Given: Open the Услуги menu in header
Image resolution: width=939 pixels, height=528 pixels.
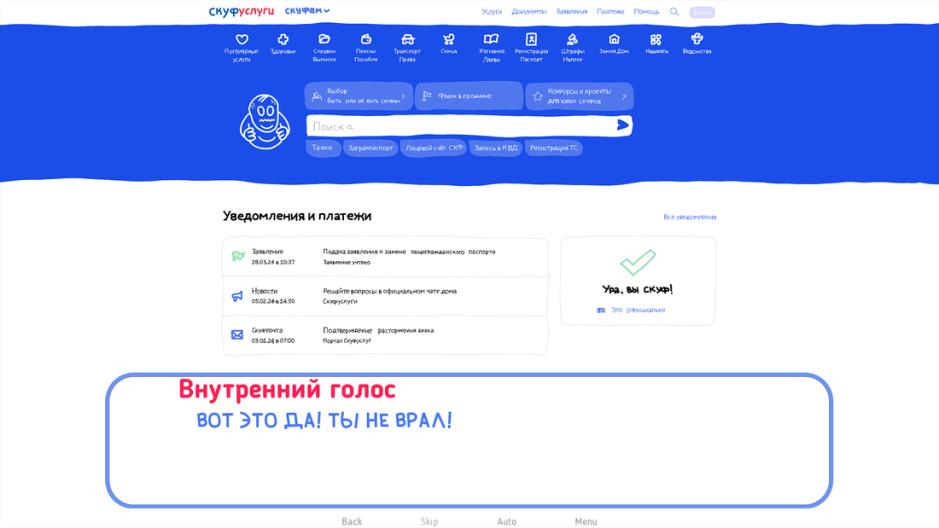Looking at the screenshot, I should click(x=492, y=11).
